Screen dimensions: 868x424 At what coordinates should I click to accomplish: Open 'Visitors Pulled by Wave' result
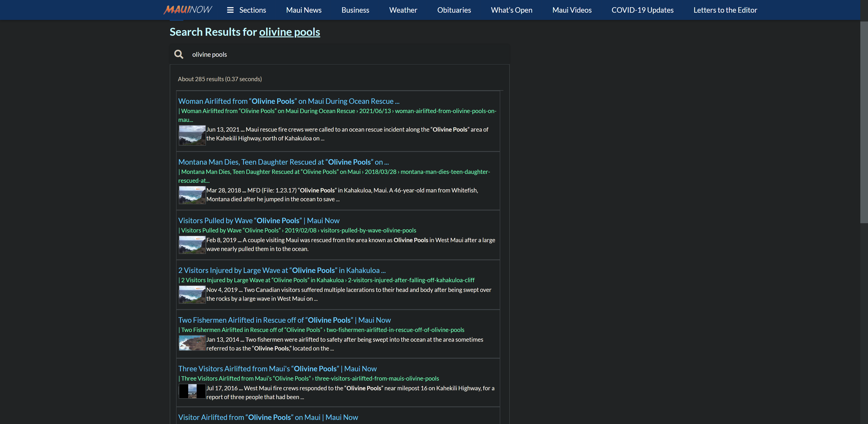(259, 220)
